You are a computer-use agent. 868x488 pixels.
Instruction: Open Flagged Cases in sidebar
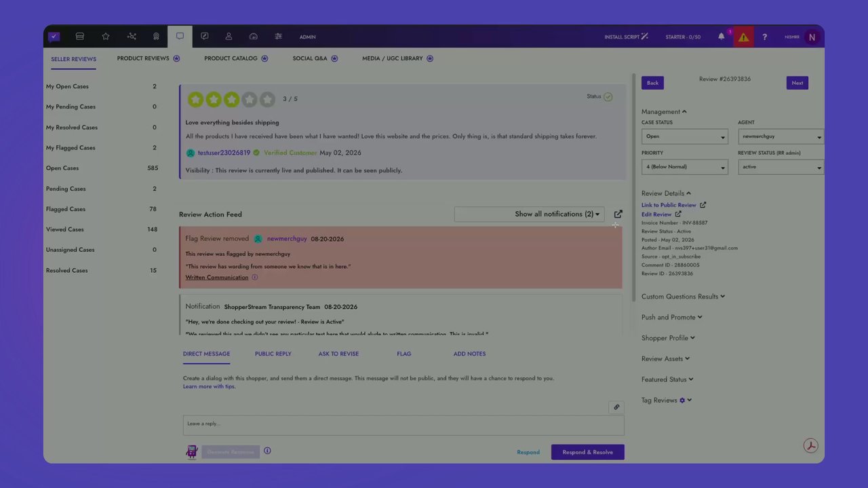tap(102, 209)
